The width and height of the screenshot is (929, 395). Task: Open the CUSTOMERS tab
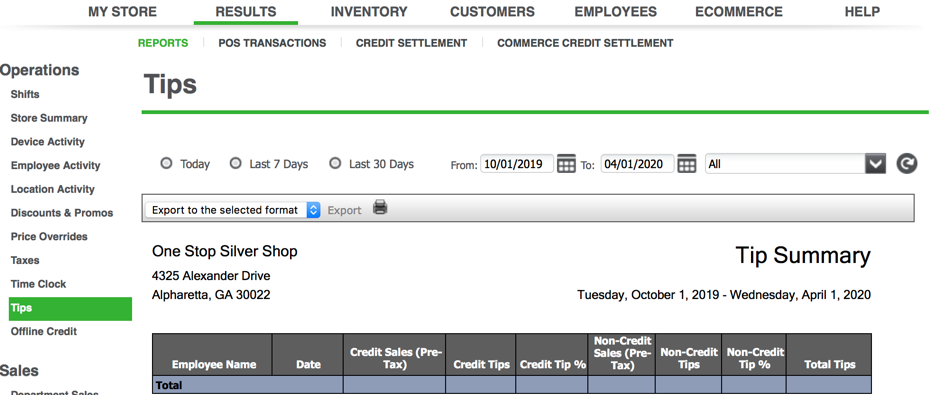[492, 12]
